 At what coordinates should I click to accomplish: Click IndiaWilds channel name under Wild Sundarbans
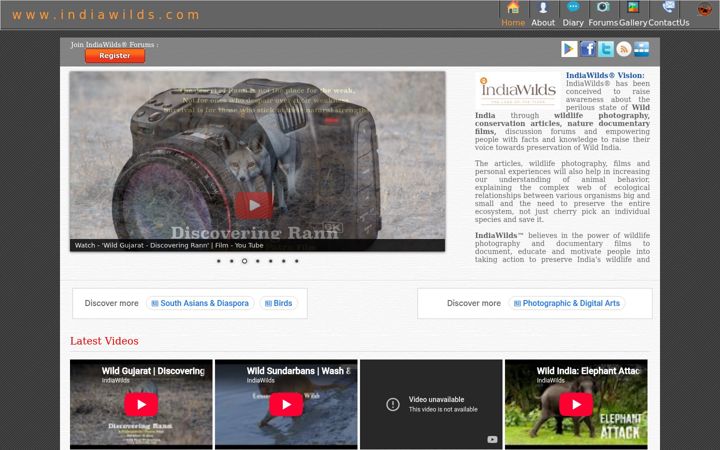click(x=260, y=380)
